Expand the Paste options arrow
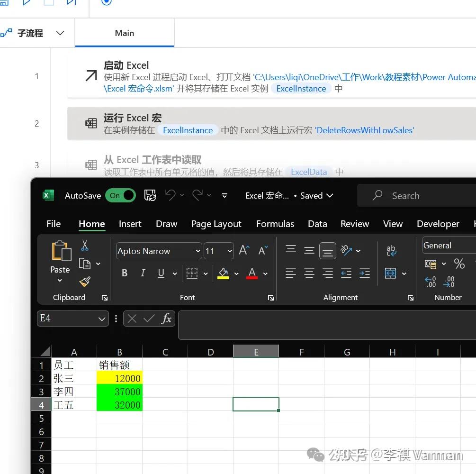 [60, 281]
